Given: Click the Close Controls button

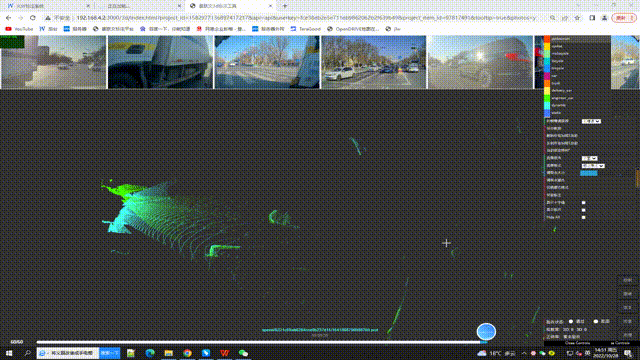Looking at the screenshot, I should tap(577, 343).
